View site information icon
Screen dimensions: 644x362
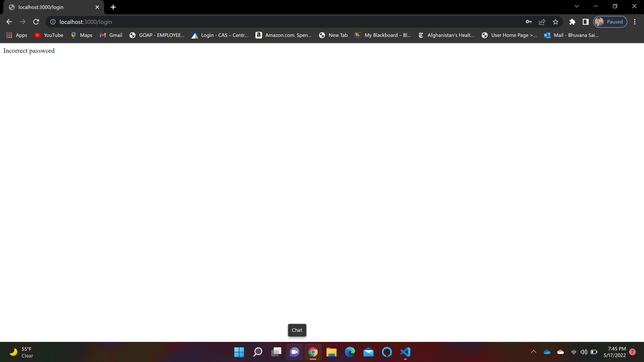[x=53, y=22]
